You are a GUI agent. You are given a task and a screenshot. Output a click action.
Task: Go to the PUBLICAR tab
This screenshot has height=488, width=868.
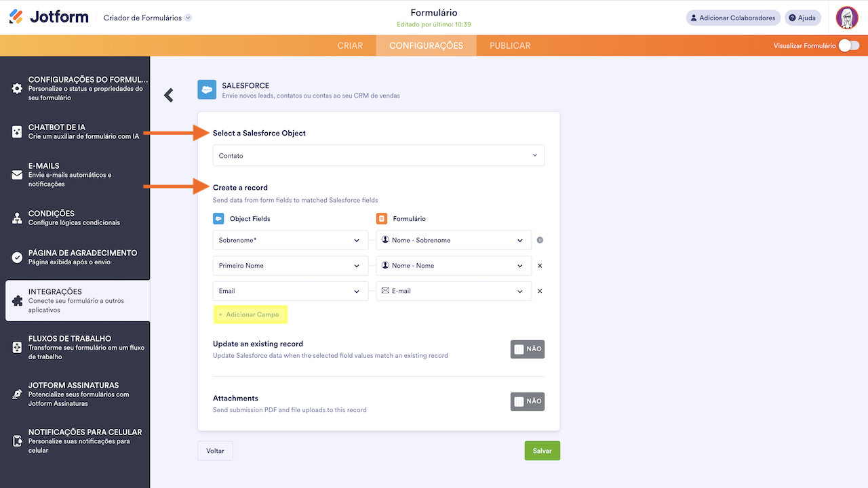pyautogui.click(x=509, y=45)
